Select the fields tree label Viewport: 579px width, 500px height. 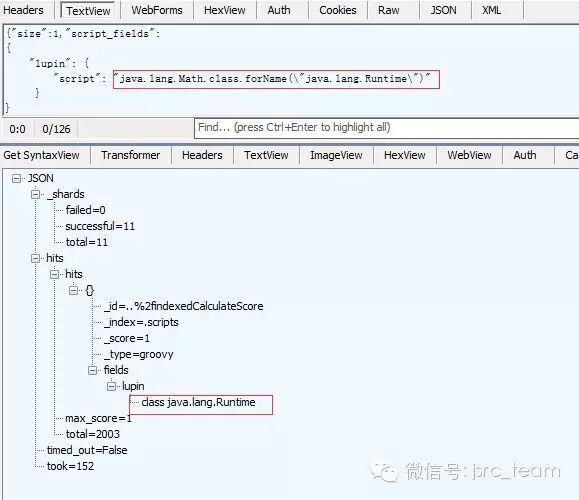[116, 370]
